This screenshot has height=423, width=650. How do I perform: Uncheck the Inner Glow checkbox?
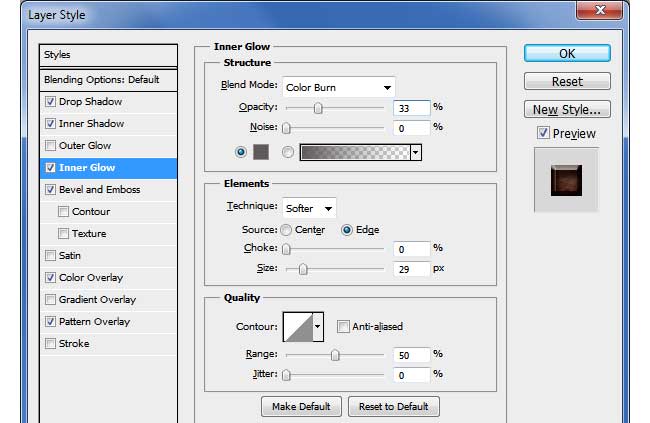click(x=50, y=167)
